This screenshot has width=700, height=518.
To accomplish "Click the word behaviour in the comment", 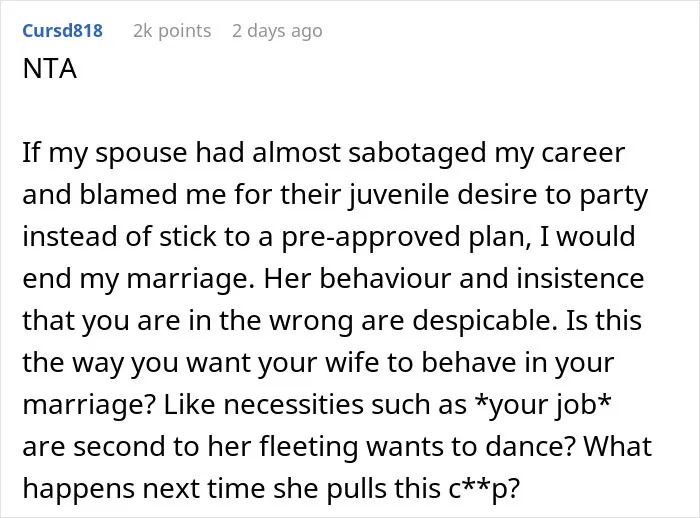I will coord(385,279).
